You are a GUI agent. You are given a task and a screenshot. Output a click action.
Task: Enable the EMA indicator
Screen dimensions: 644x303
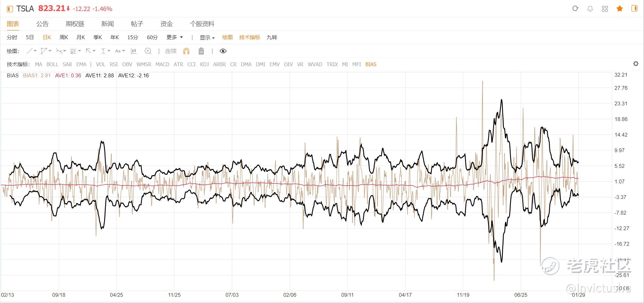click(x=82, y=64)
